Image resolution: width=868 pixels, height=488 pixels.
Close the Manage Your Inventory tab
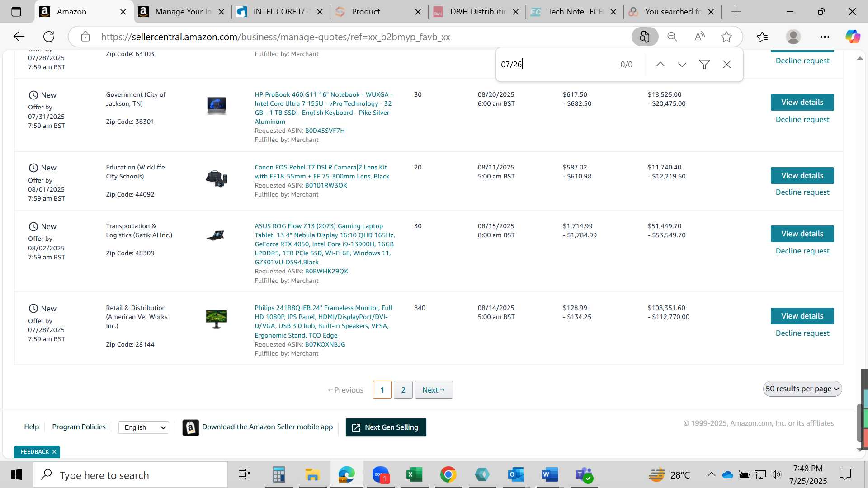222,12
